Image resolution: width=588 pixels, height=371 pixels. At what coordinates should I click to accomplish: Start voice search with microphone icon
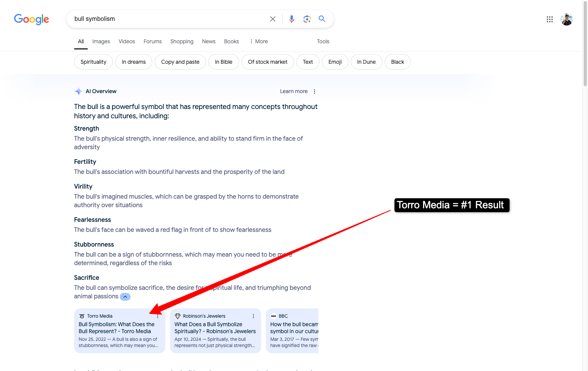[292, 19]
